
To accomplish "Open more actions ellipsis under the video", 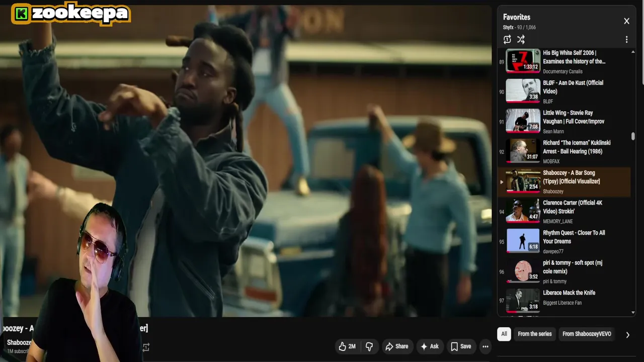I will pyautogui.click(x=485, y=346).
